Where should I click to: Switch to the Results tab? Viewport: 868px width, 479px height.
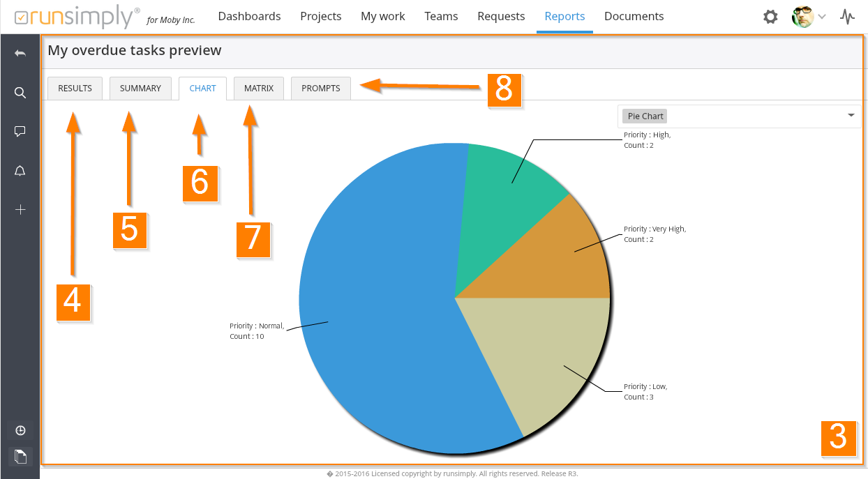[75, 89]
